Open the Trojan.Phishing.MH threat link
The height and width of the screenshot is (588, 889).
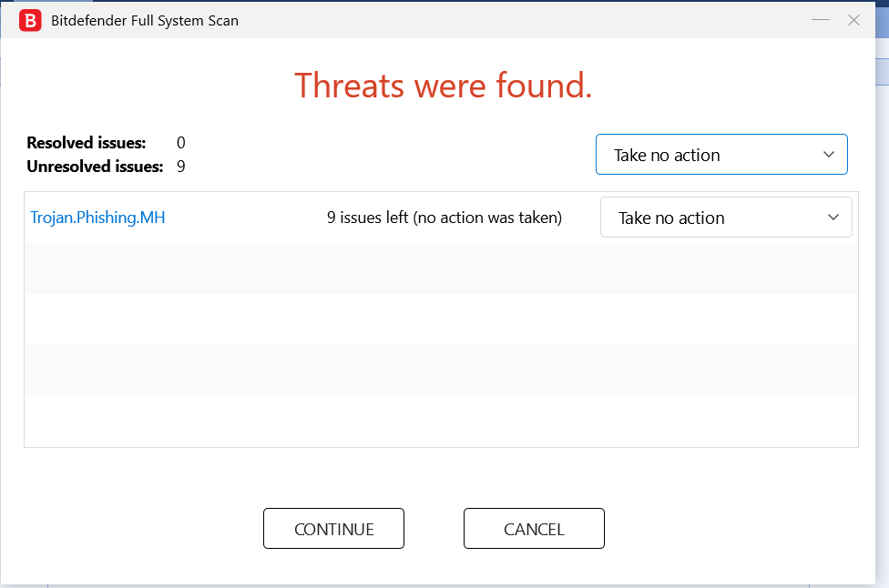[x=97, y=218]
